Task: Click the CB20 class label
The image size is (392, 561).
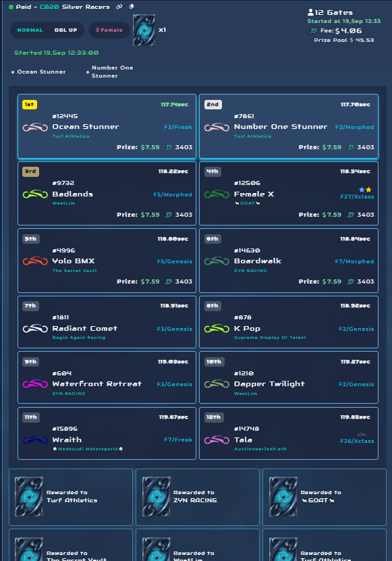Action: coord(49,7)
